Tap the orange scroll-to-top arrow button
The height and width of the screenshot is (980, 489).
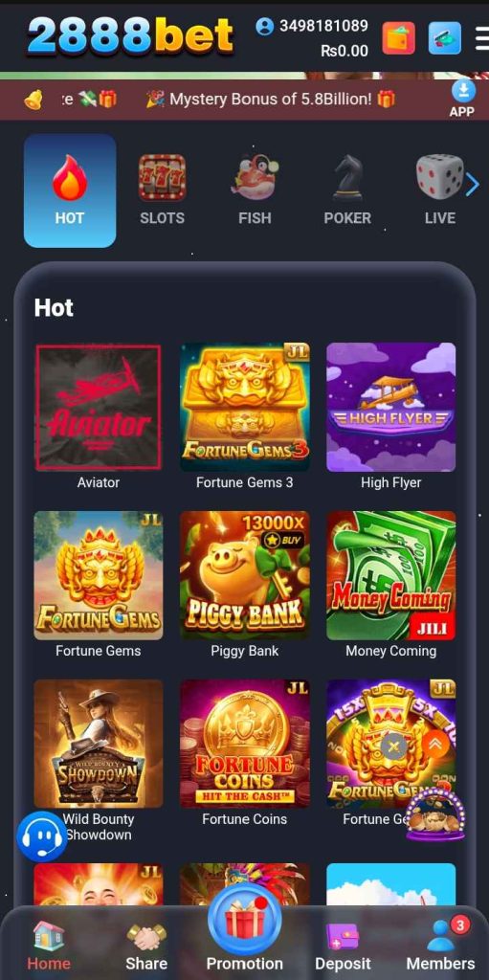point(435,743)
